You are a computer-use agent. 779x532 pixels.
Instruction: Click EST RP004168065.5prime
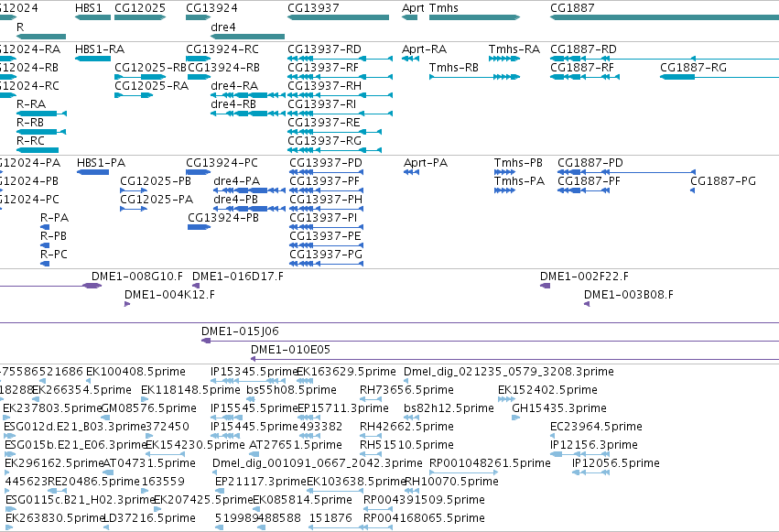click(x=378, y=527)
